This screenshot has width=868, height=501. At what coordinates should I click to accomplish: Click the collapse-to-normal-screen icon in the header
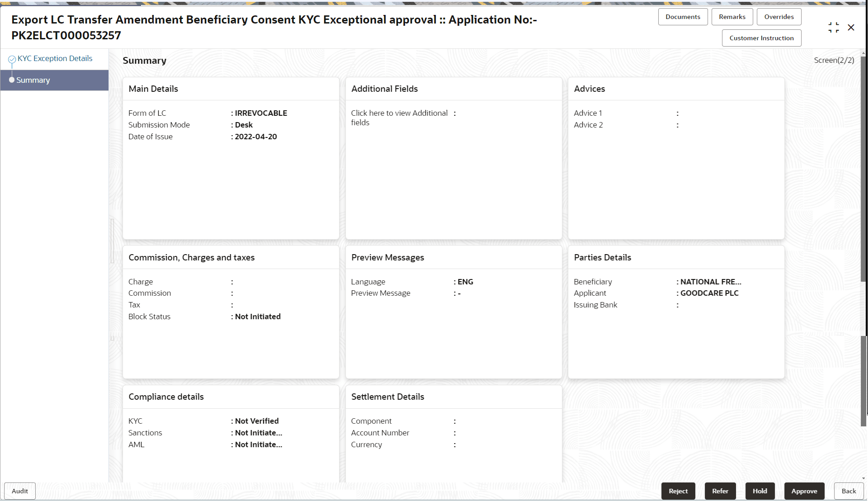tap(834, 27)
